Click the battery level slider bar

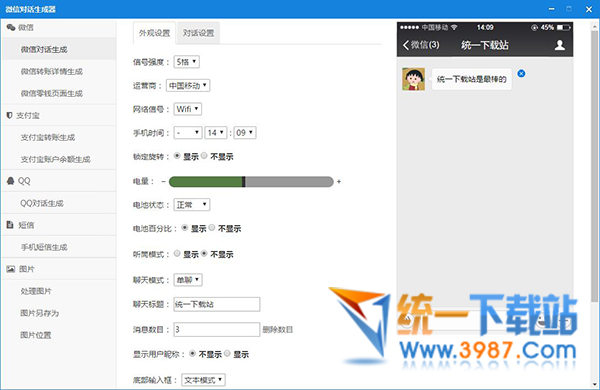251,181
